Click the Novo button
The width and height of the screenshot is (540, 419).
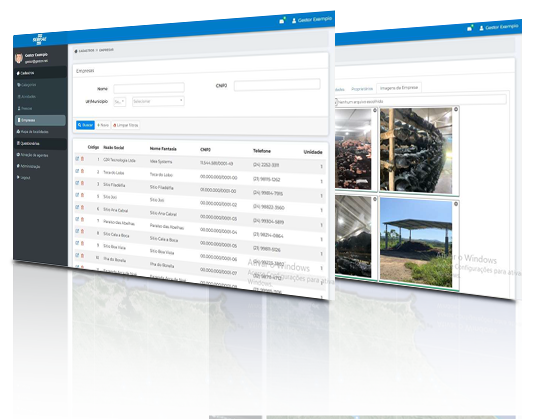(103, 125)
